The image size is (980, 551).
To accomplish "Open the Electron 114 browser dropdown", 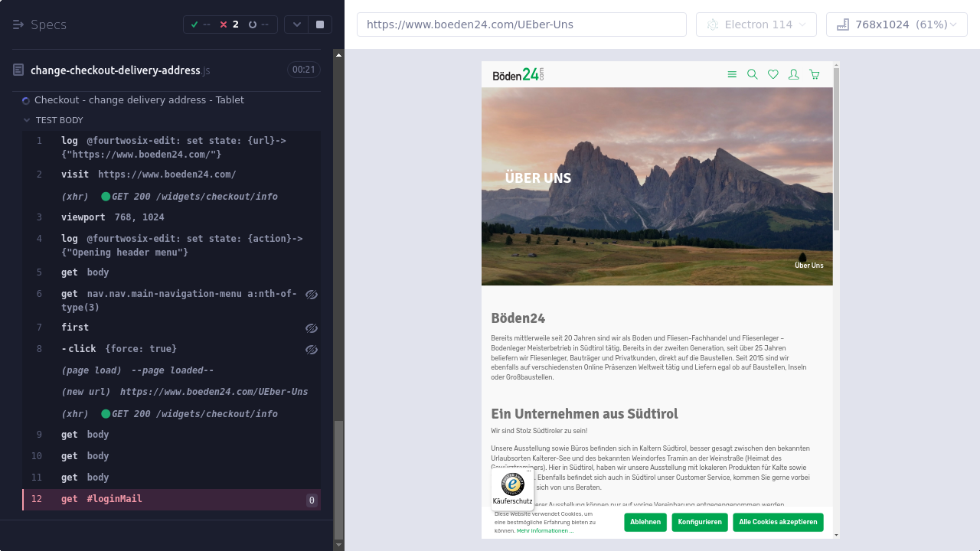I will pos(756,24).
